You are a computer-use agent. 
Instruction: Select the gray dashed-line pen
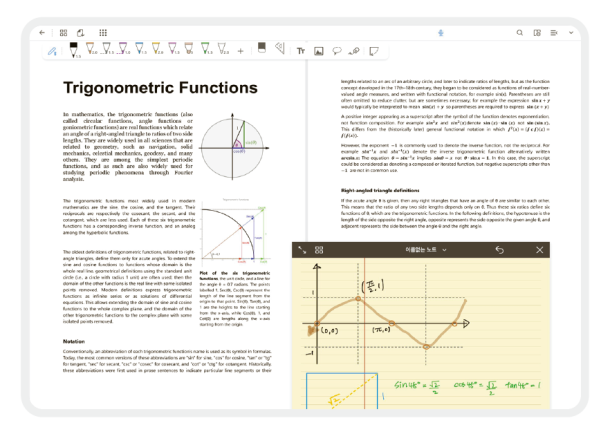(106, 49)
